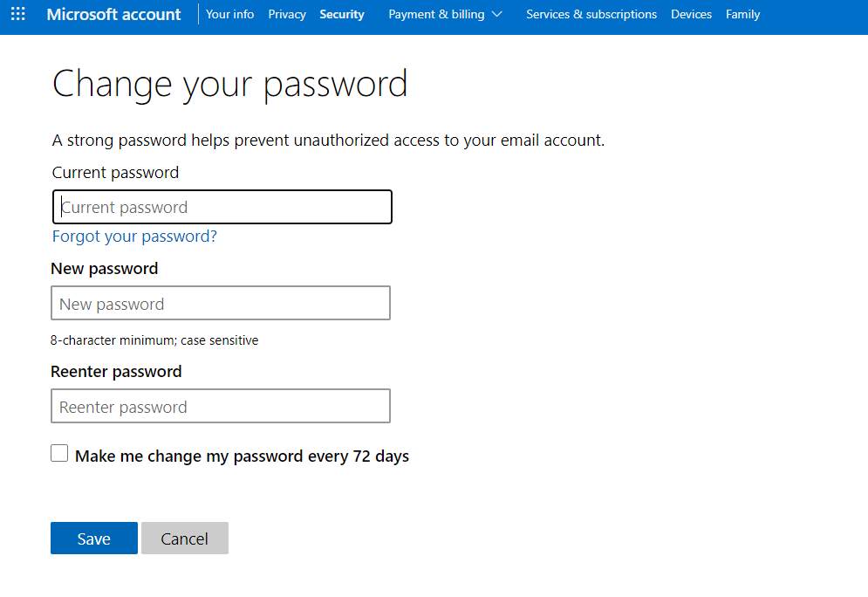Screen dimensions: 868x597
Task: Open Services & subscriptions
Action: click(591, 14)
